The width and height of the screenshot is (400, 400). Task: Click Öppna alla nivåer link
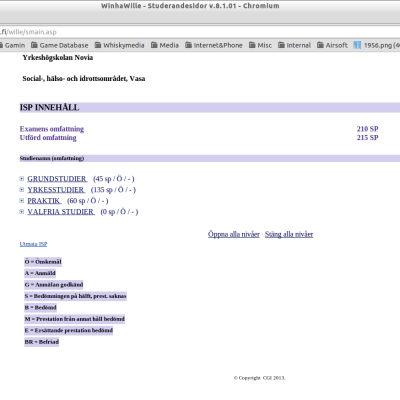[234, 234]
